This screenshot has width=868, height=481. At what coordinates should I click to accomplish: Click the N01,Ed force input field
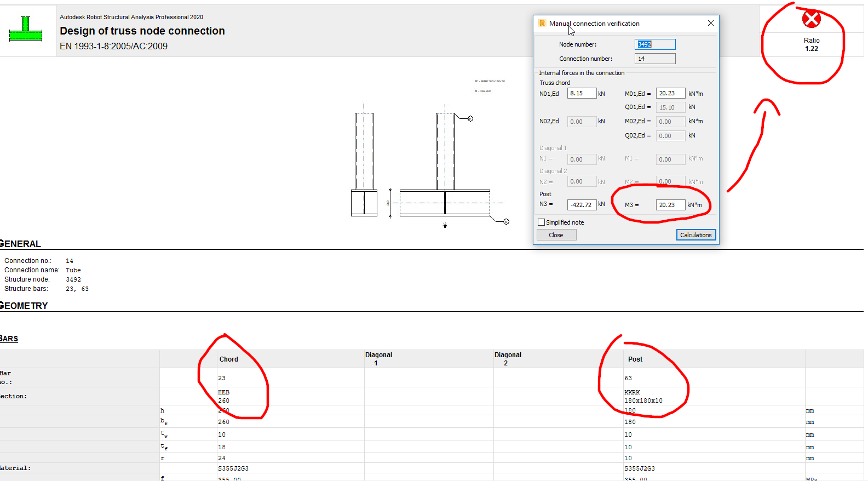pos(582,93)
